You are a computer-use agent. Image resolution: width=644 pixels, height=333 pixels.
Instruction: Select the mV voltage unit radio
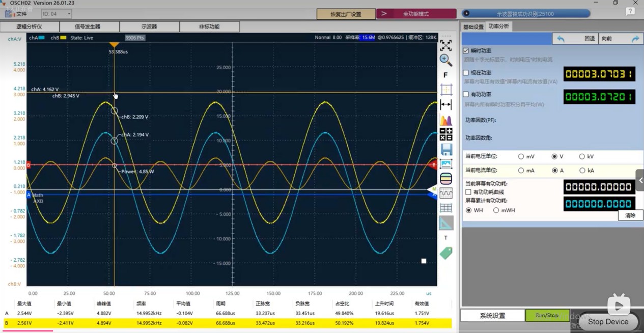point(521,157)
